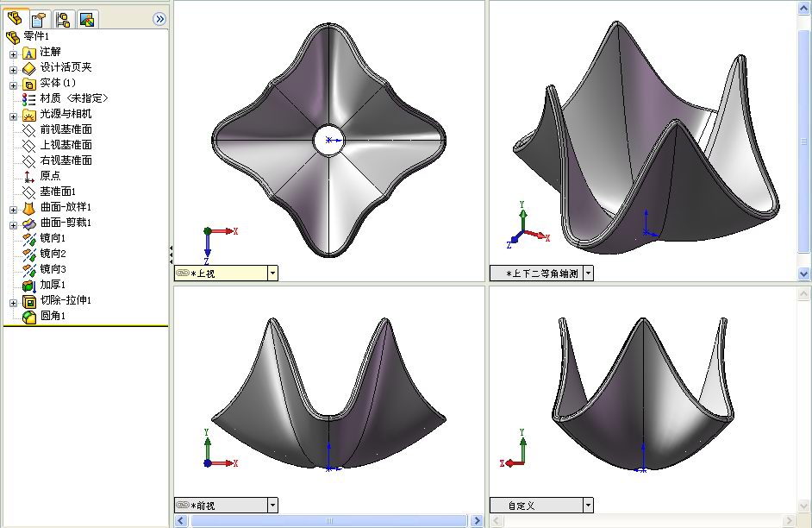Open the FeatureManager design tree tab

[x=16, y=19]
